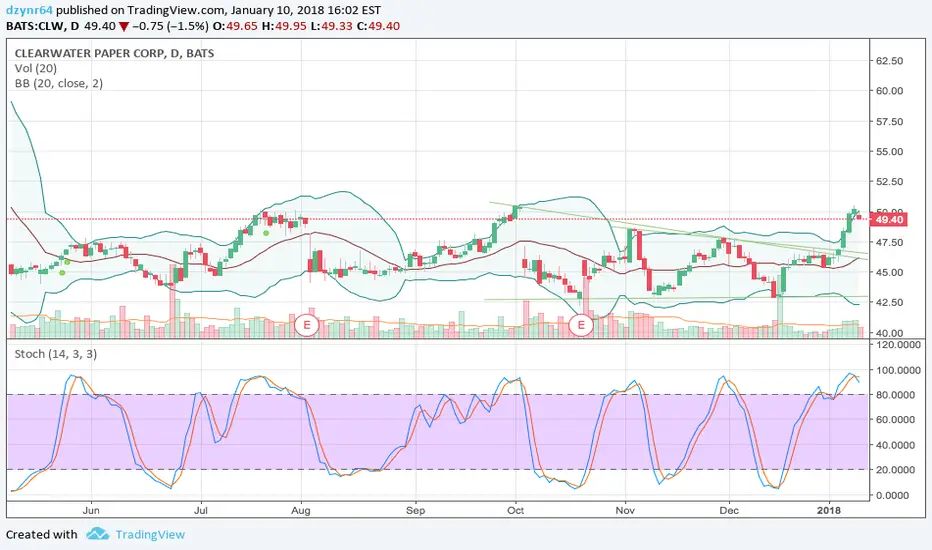
Task: Click the BB (20, close, 2) indicator label
Action: (x=59, y=83)
